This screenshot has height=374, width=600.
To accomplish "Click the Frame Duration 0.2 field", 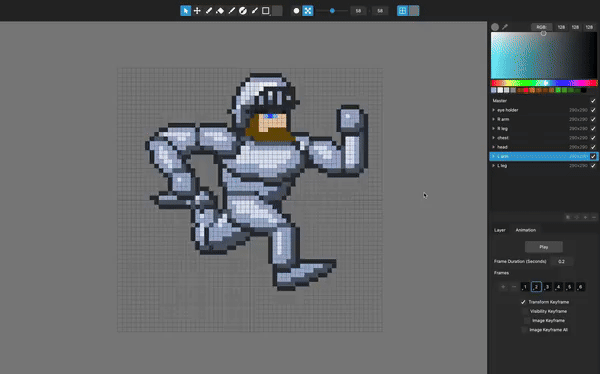I will point(561,261).
